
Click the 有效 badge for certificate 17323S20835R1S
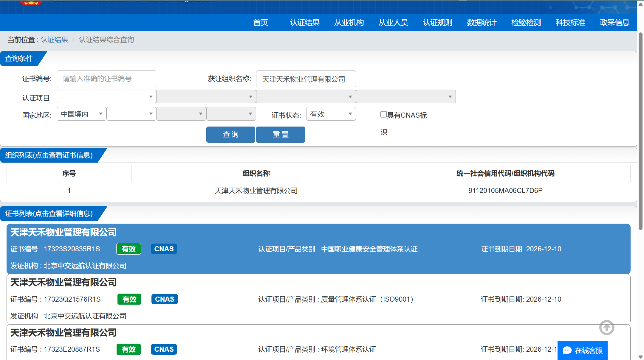[x=129, y=249]
